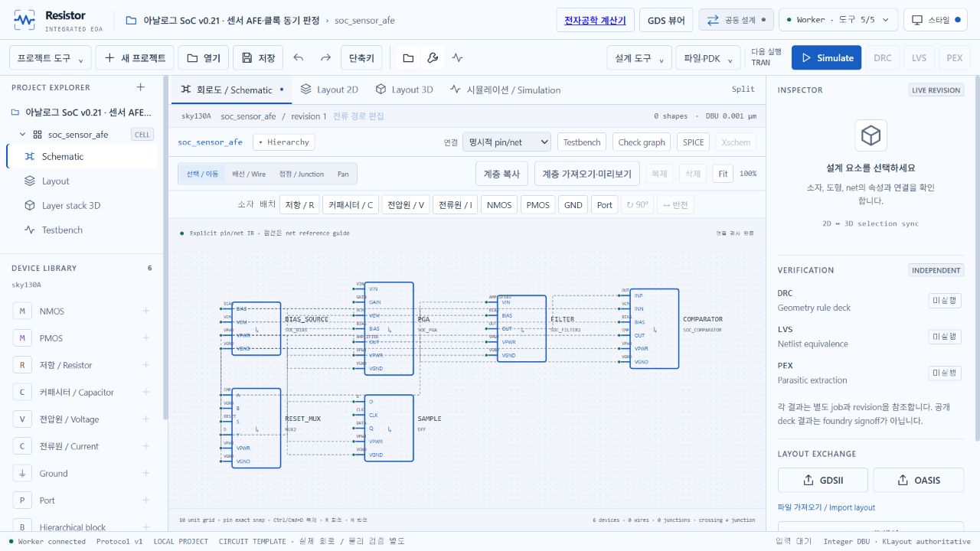Export layout as OASIS

point(919,480)
